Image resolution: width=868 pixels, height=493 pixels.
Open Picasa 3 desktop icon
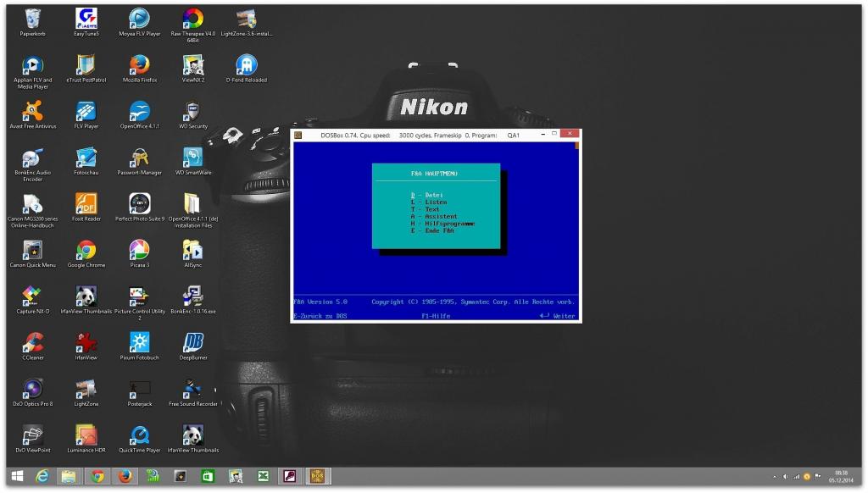pyautogui.click(x=140, y=252)
